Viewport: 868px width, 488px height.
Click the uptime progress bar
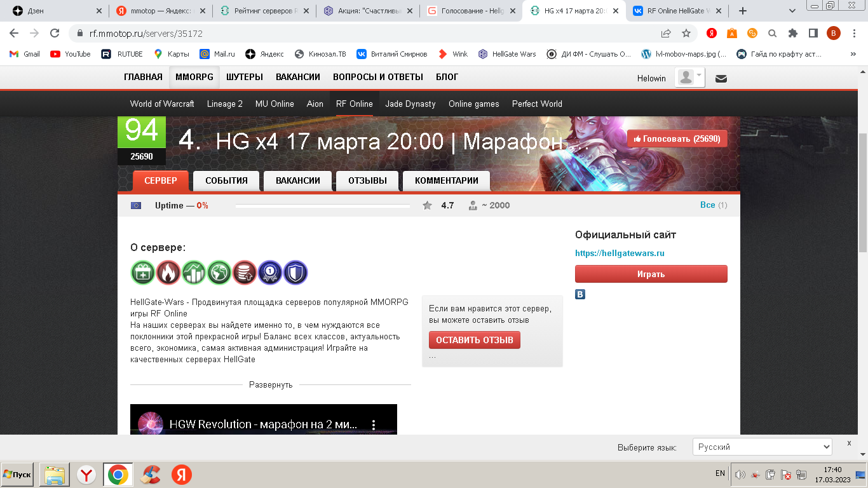click(323, 205)
